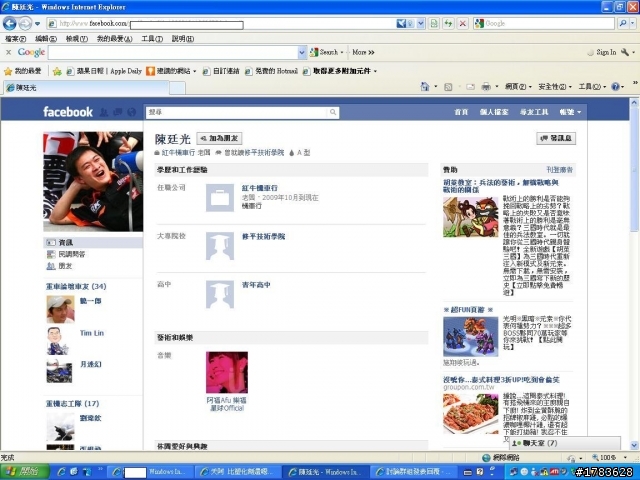Go to Facebook 首頁 home link
Viewport: 640px width, 480px height.
pos(461,112)
